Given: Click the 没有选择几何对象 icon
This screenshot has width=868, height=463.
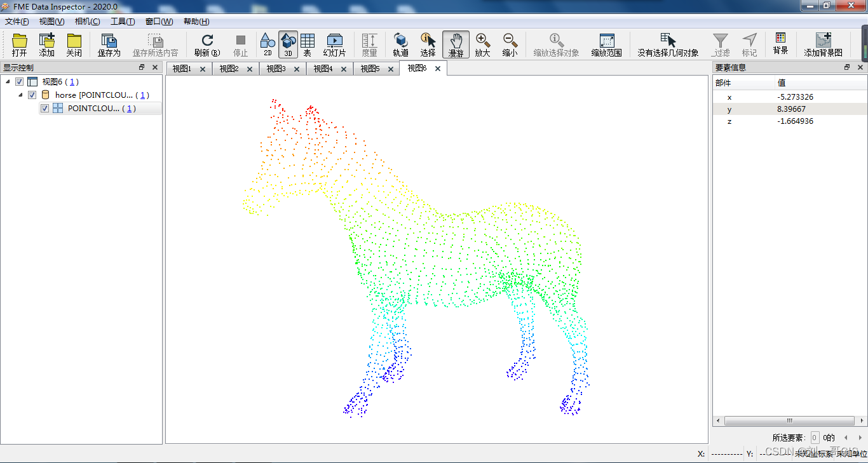Looking at the screenshot, I should click(x=668, y=44).
